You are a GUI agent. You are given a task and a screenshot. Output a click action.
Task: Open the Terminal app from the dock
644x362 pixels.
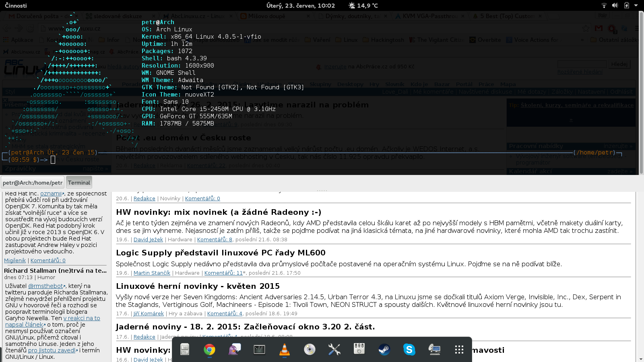[x=259, y=349]
